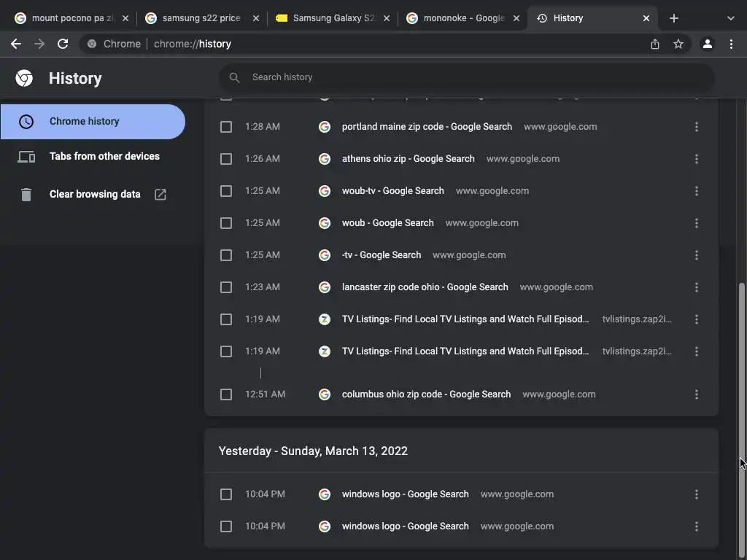Open the Chrome profile icon

(707, 44)
